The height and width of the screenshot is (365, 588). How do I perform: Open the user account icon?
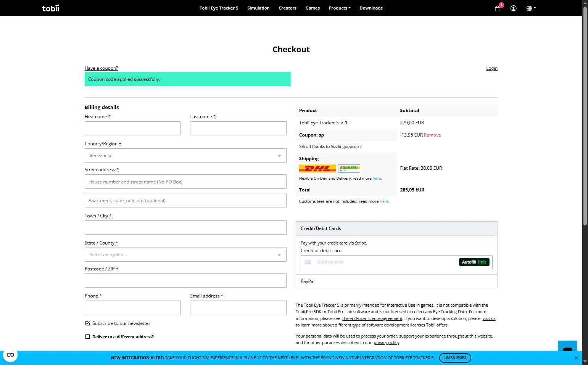514,8
